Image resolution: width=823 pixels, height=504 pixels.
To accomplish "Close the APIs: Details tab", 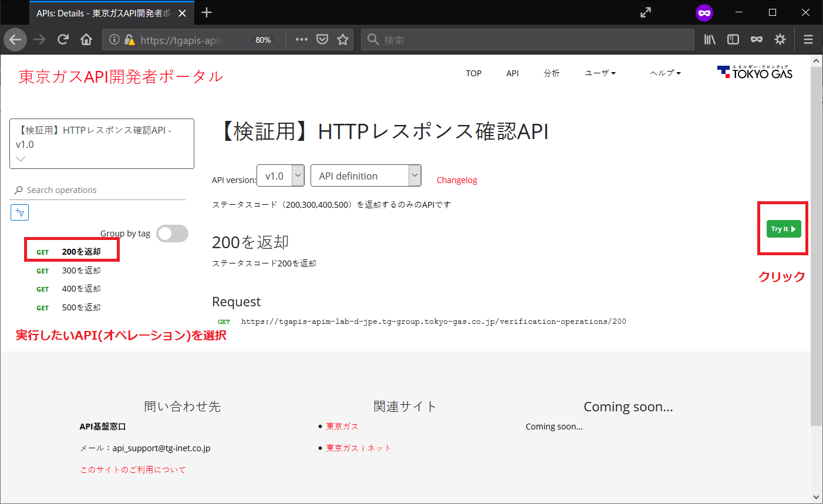I will click(x=182, y=13).
